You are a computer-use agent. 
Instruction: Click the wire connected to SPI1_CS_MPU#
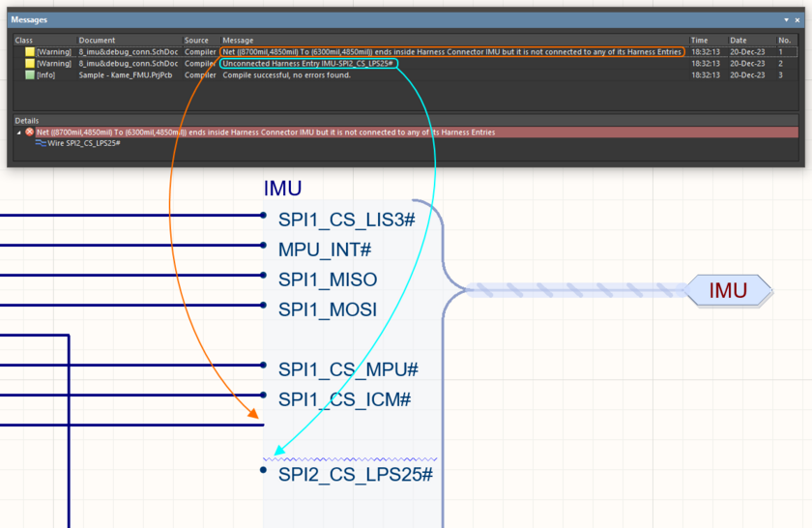[x=132, y=366]
